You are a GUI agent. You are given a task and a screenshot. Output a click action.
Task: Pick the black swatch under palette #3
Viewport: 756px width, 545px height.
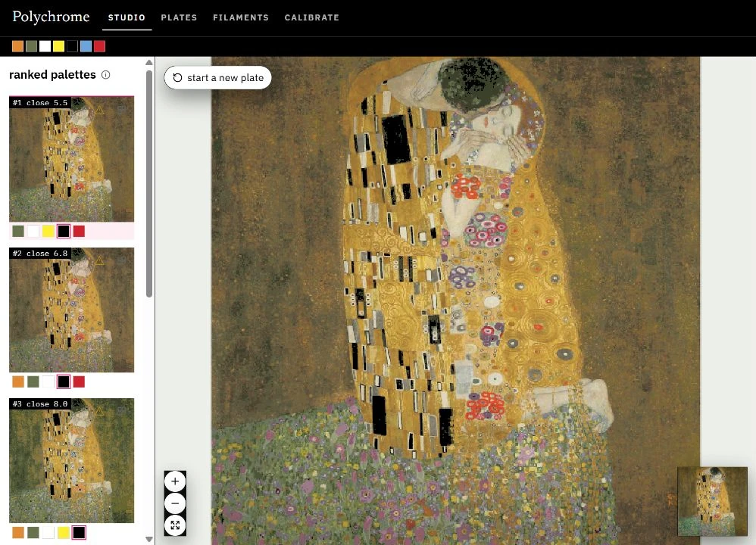(79, 532)
